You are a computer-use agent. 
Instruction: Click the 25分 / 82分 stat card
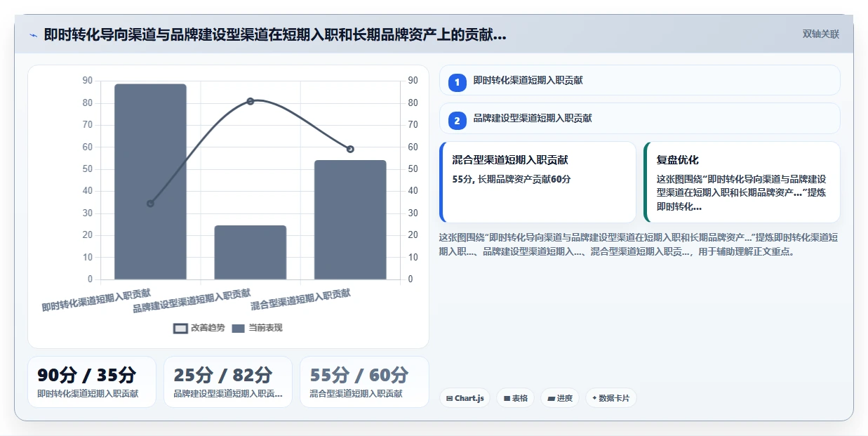pyautogui.click(x=228, y=382)
